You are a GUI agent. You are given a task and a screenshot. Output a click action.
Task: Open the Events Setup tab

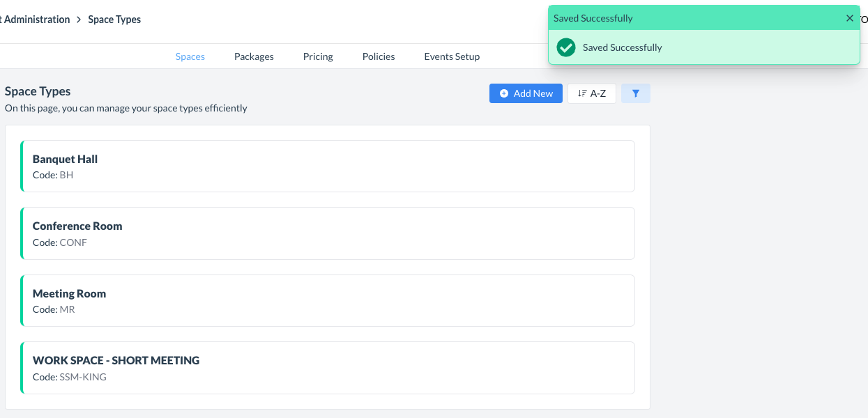452,56
